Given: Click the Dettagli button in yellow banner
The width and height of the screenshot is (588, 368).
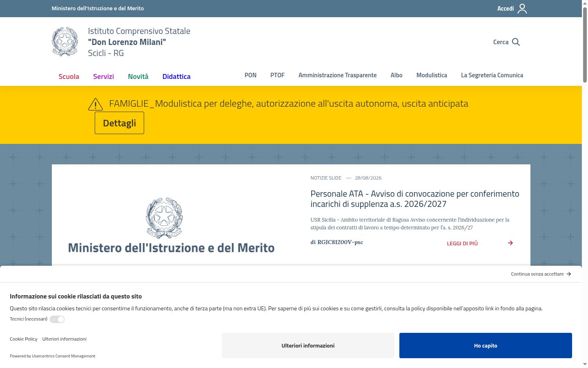Looking at the screenshot, I should click(x=119, y=123).
